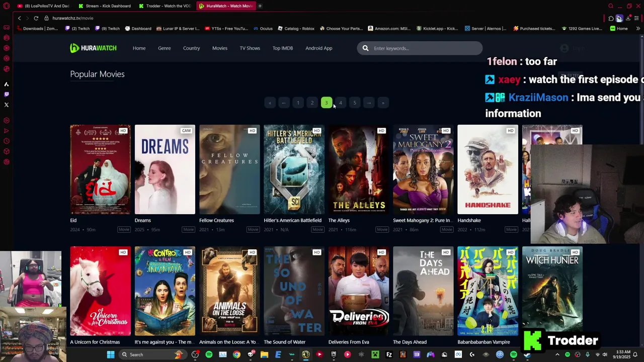
Task: Click the search magnifier icon in site header
Action: [x=365, y=48]
